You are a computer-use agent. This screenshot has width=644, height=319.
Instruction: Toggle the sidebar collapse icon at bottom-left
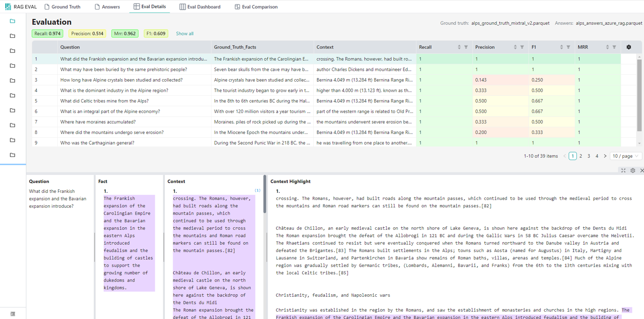pos(13,314)
